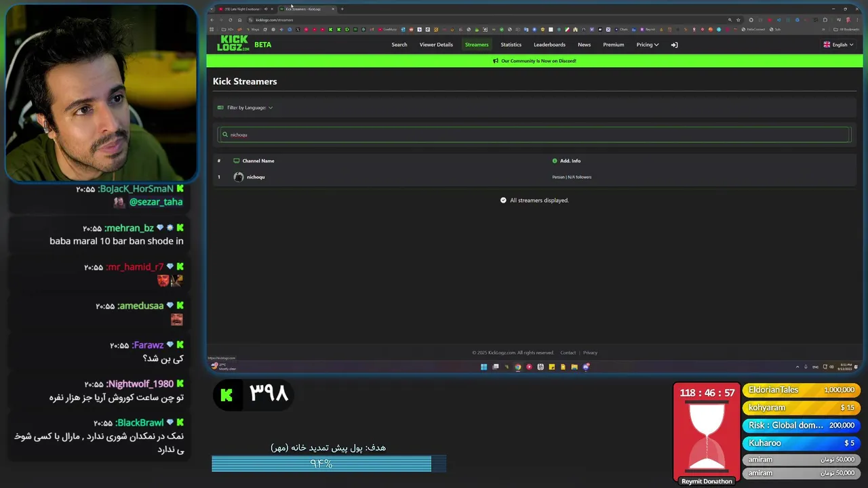Open the Privacy footer link

pyautogui.click(x=590, y=352)
